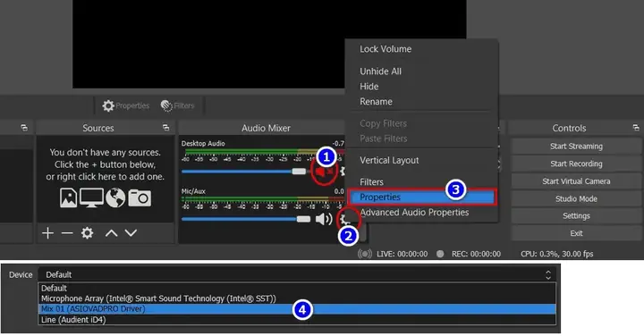The width and height of the screenshot is (644, 336).
Task: Choose Rename in the context menu
Action: (376, 101)
